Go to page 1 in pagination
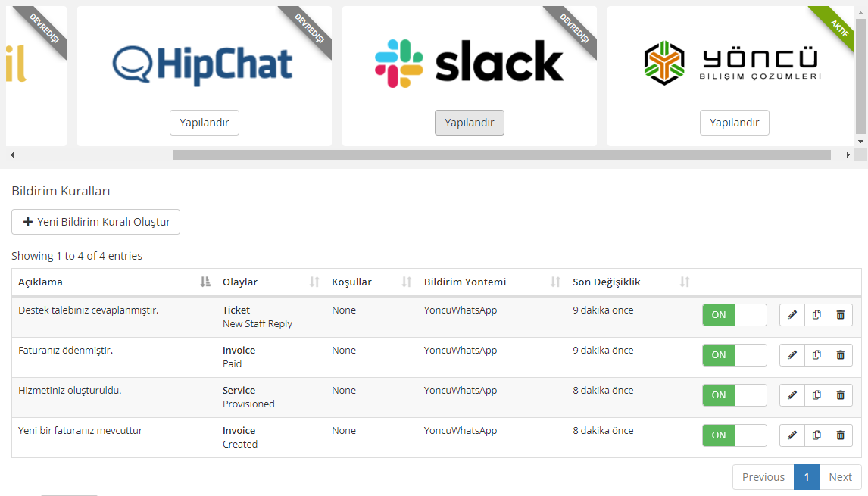868x496 pixels. tap(807, 476)
